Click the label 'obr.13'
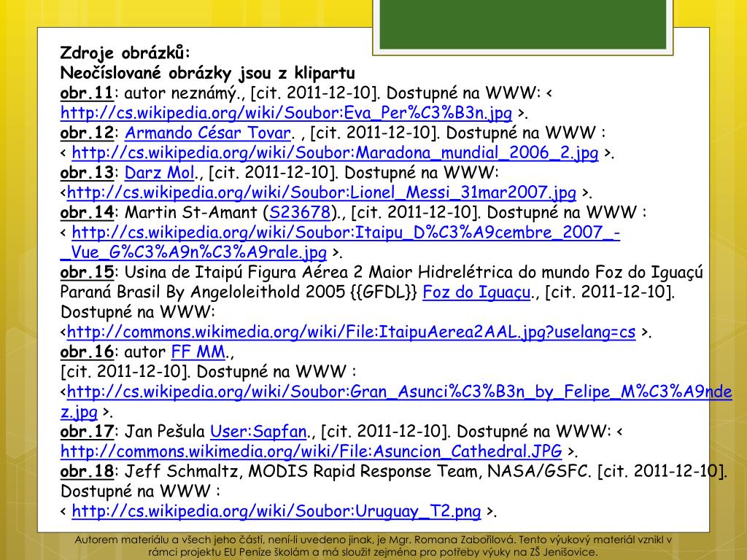The image size is (747, 560). 88,173
